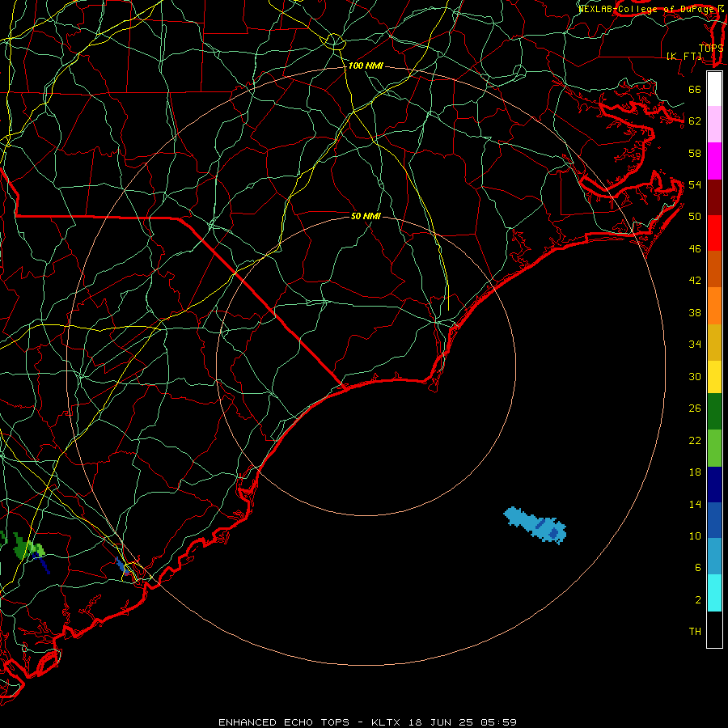Click the '34' legend value
728x728 pixels.
coord(695,345)
